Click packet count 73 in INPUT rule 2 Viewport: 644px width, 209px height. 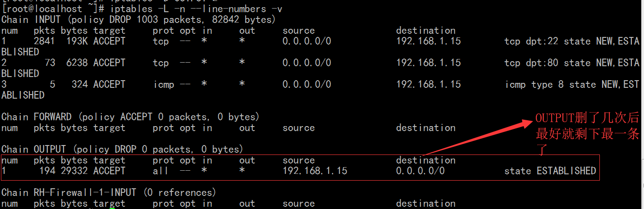point(50,63)
